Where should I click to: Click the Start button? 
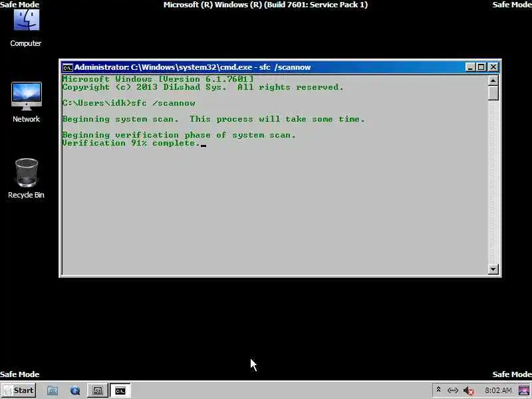click(19, 390)
